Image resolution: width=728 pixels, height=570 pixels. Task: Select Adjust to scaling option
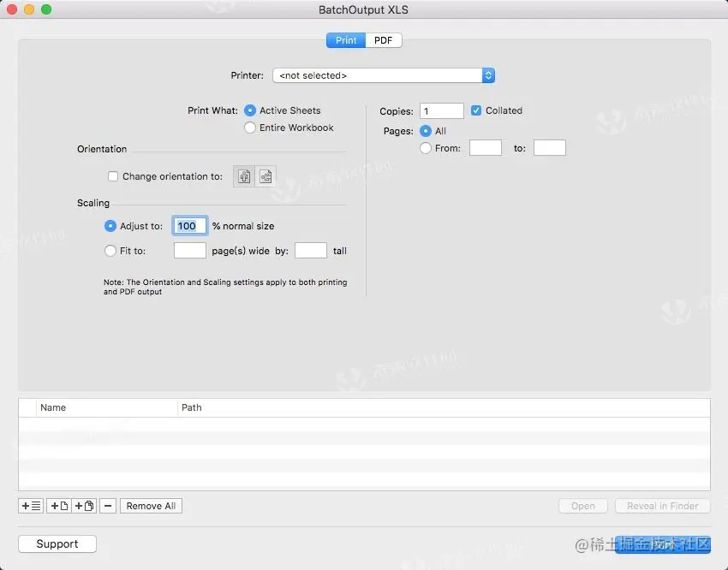point(110,226)
